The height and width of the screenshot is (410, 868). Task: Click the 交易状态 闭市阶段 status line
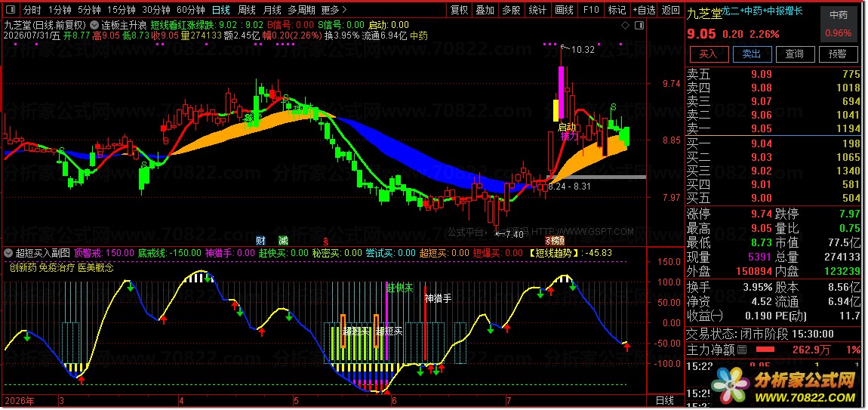[x=760, y=334]
